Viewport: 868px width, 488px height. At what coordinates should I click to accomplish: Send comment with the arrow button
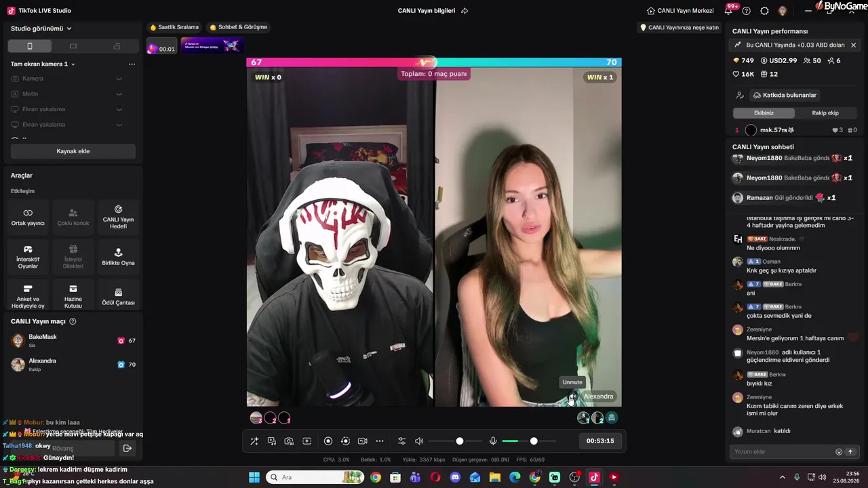click(x=850, y=451)
